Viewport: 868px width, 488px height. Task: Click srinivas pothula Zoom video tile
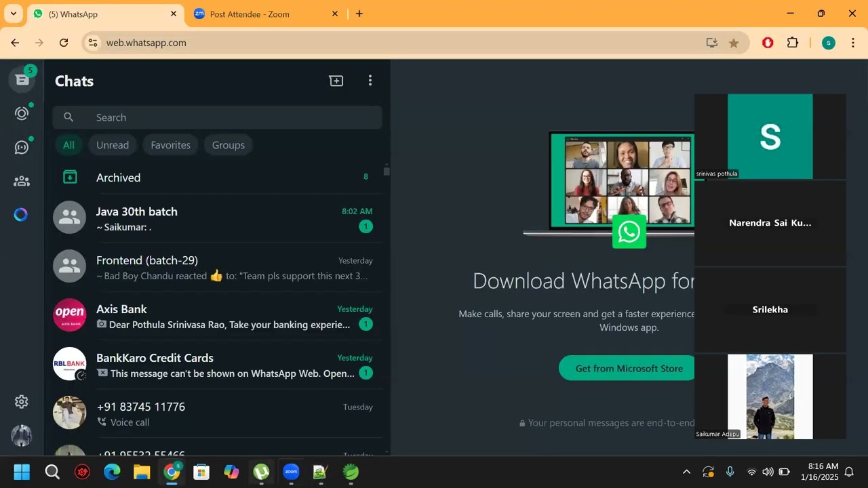(770, 136)
